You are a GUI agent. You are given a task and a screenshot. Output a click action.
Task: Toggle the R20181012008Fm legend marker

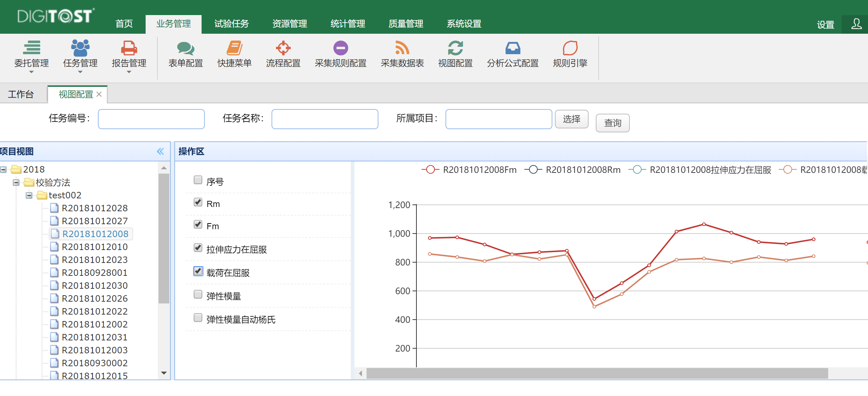pyautogui.click(x=430, y=170)
